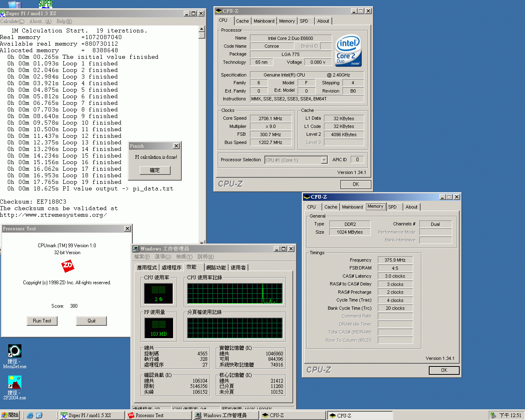Open the Cache tab in the CPU-Z processor window

(242, 21)
